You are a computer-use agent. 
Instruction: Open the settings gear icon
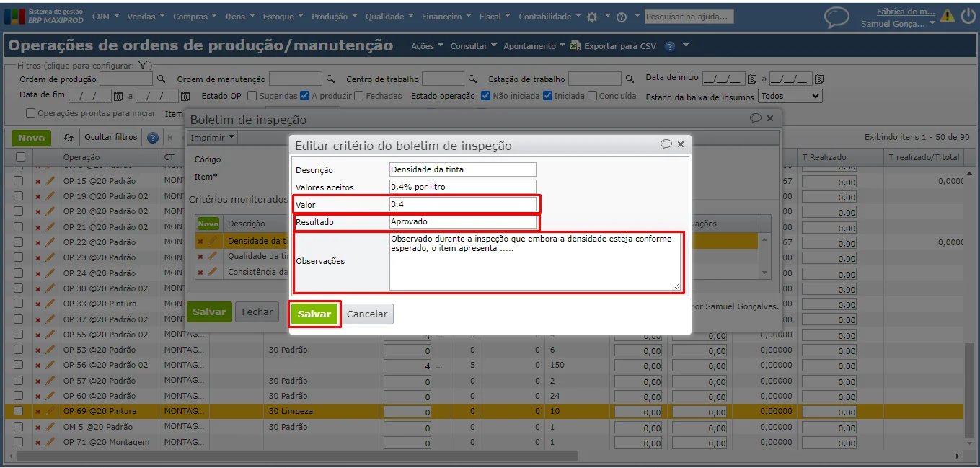[592, 17]
